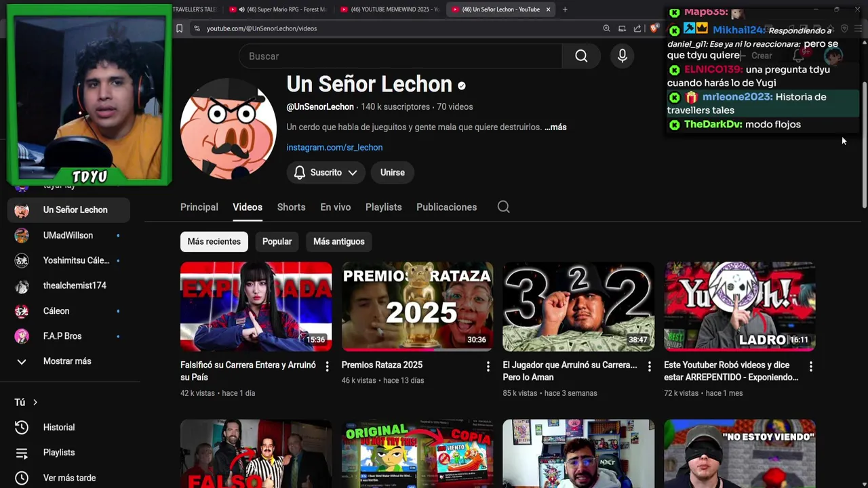Image resolution: width=868 pixels, height=488 pixels.
Task: Switch to En vivo channel tab
Action: (336, 207)
